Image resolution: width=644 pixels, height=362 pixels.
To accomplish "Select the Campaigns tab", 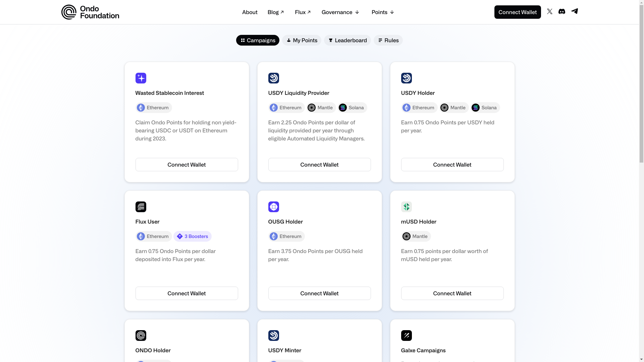I will 258,40.
